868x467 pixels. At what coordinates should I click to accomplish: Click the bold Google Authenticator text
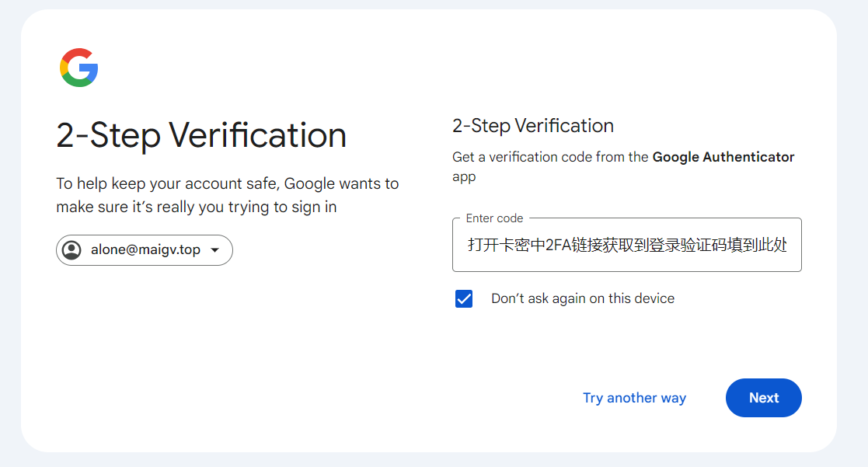pyautogui.click(x=723, y=157)
